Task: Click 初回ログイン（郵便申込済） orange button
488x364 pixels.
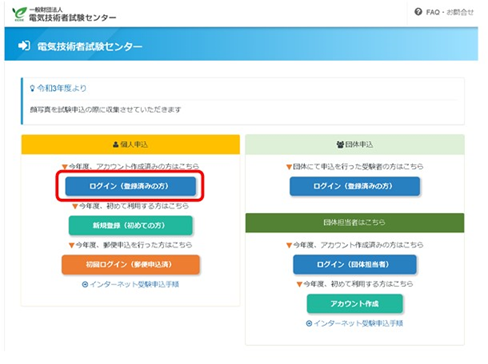Action: click(130, 264)
